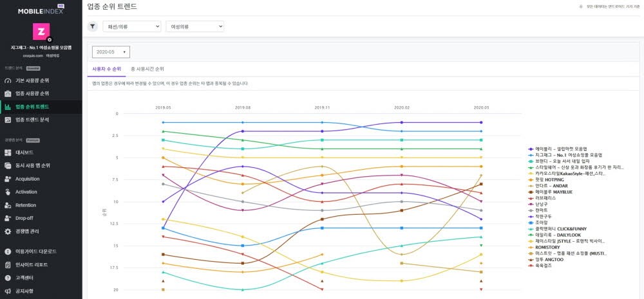Hide the 스타일쉐어 legend series
Screen dimensions: 644x299
coord(576,168)
